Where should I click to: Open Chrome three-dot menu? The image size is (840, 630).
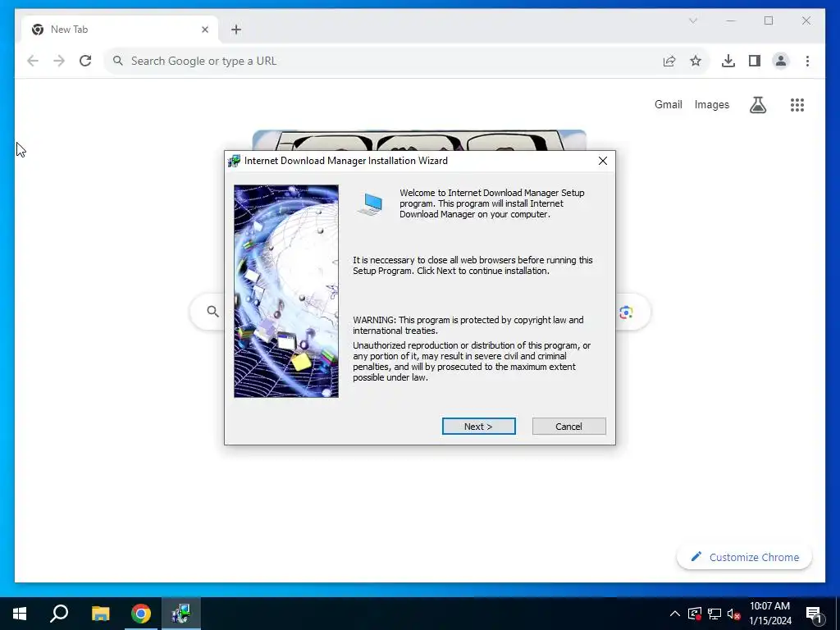tap(807, 61)
